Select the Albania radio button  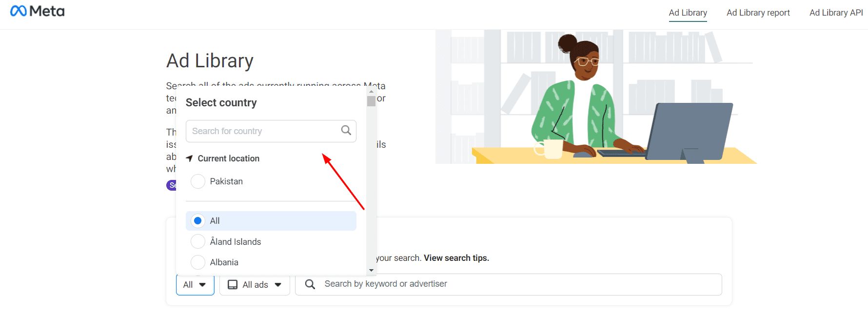click(x=198, y=262)
